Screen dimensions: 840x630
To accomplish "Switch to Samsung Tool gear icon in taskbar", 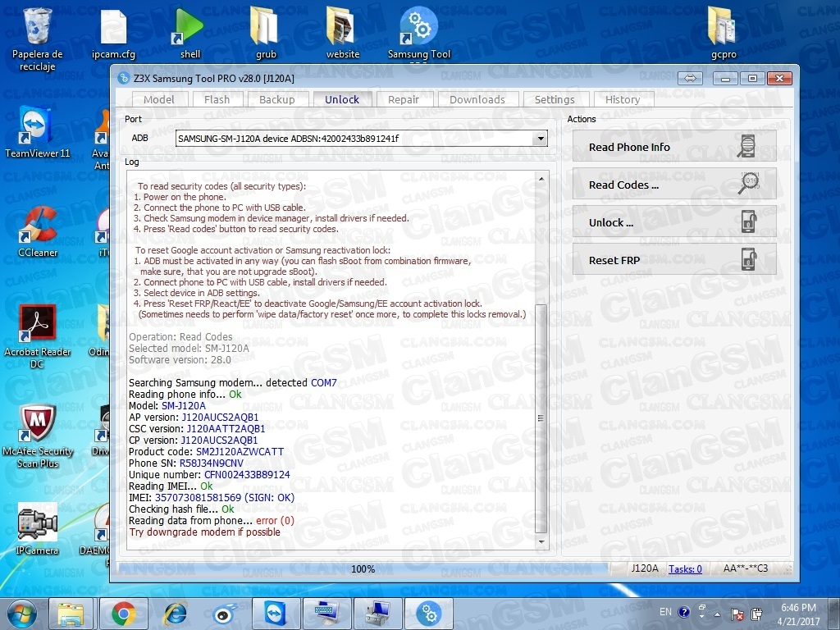I will [428, 614].
